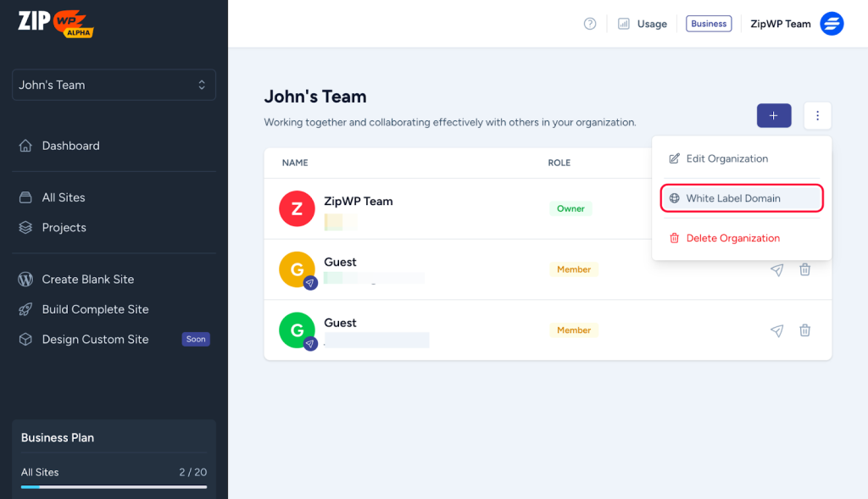Delete the first Guest member with trash icon
Image resolution: width=868 pixels, height=499 pixels.
(x=805, y=269)
